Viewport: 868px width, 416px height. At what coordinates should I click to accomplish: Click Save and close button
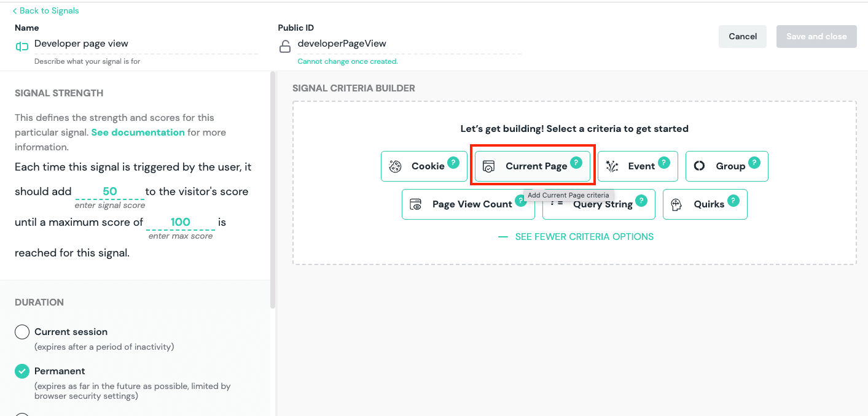[x=816, y=36]
